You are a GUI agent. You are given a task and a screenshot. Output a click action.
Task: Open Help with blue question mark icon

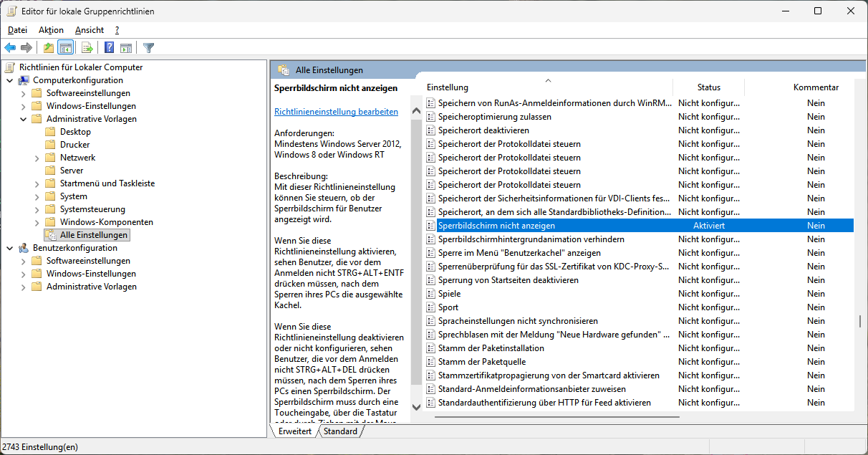point(110,48)
